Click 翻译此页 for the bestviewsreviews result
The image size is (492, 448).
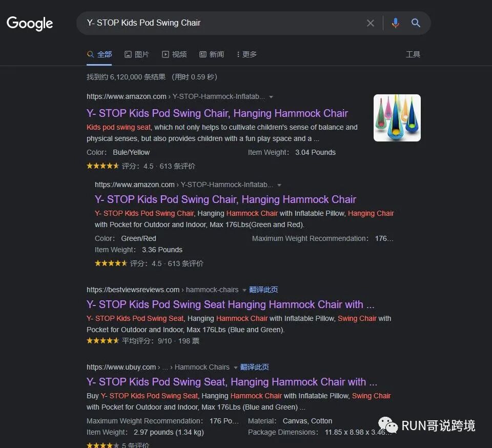click(x=263, y=289)
